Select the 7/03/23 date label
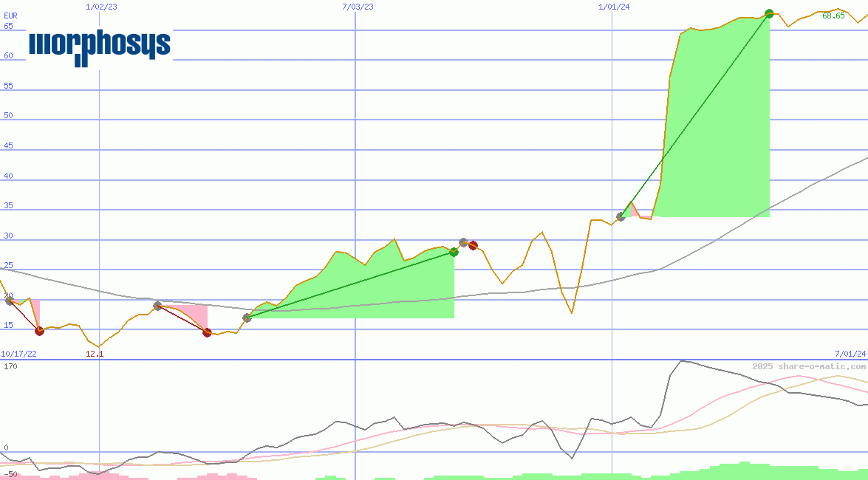The height and width of the screenshot is (480, 868). [358, 7]
